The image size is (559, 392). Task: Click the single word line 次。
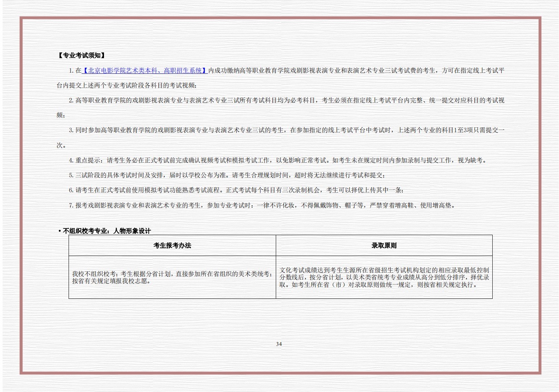coord(61,145)
